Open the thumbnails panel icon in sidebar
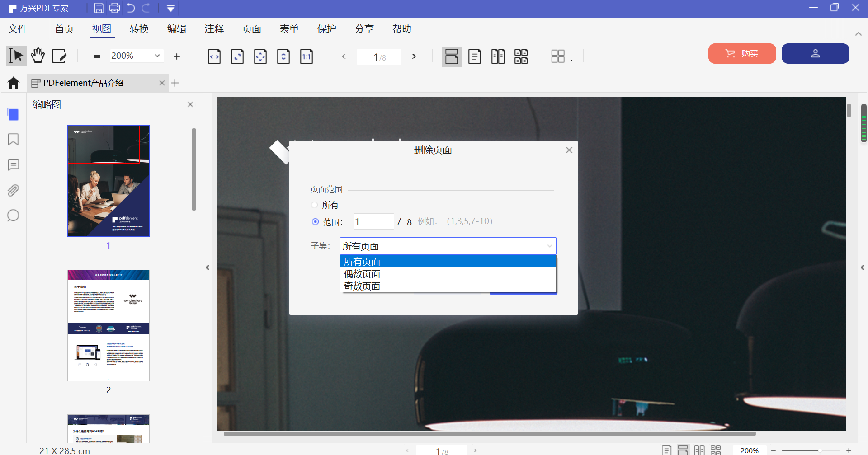 [x=13, y=114]
